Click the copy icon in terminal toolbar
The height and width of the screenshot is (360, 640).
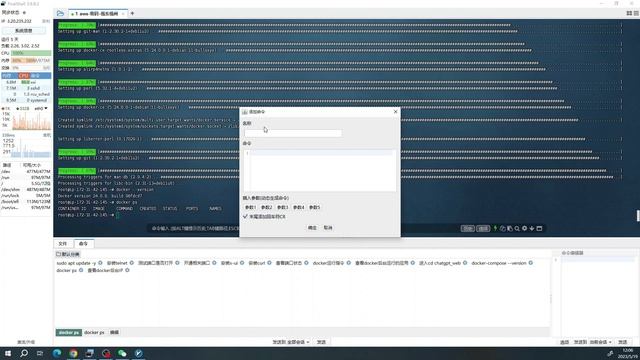(x=502, y=229)
